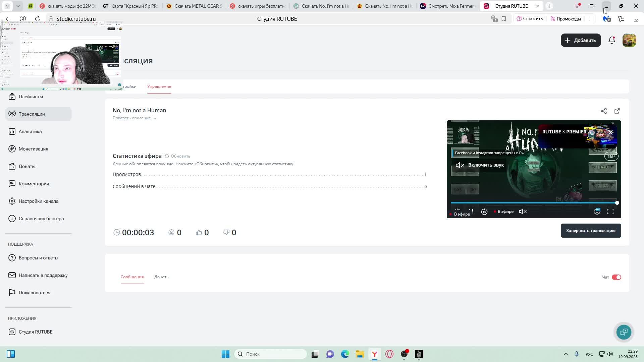
Task: Open the user avatar account menu
Action: (629, 40)
